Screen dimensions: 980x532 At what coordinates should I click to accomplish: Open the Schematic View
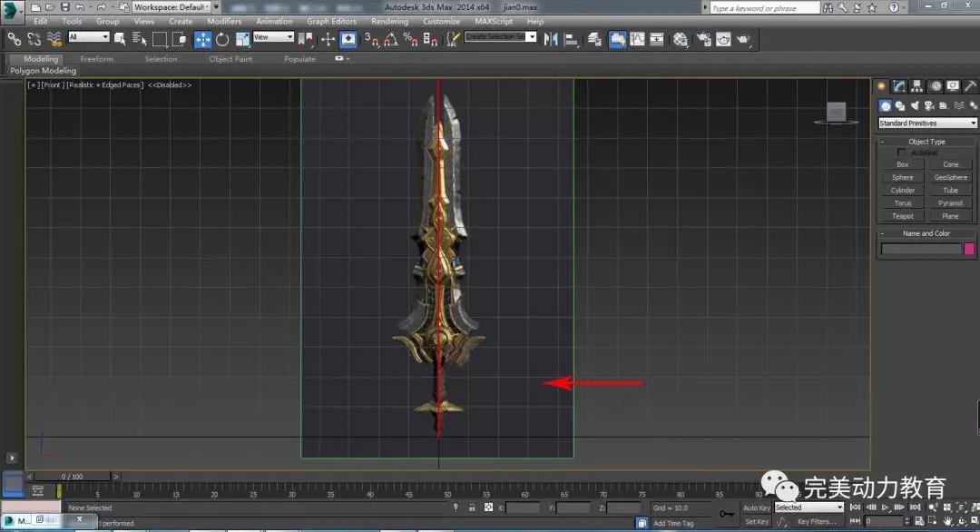pos(657,39)
